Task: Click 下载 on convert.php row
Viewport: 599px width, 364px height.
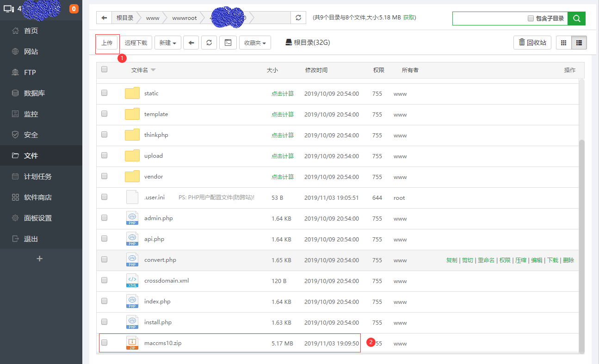Action: pos(553,260)
